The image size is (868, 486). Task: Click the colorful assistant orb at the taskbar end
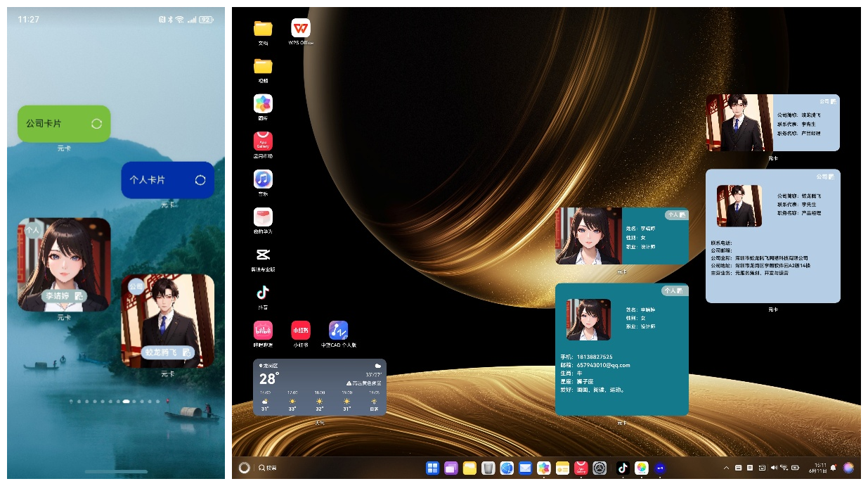tap(848, 468)
